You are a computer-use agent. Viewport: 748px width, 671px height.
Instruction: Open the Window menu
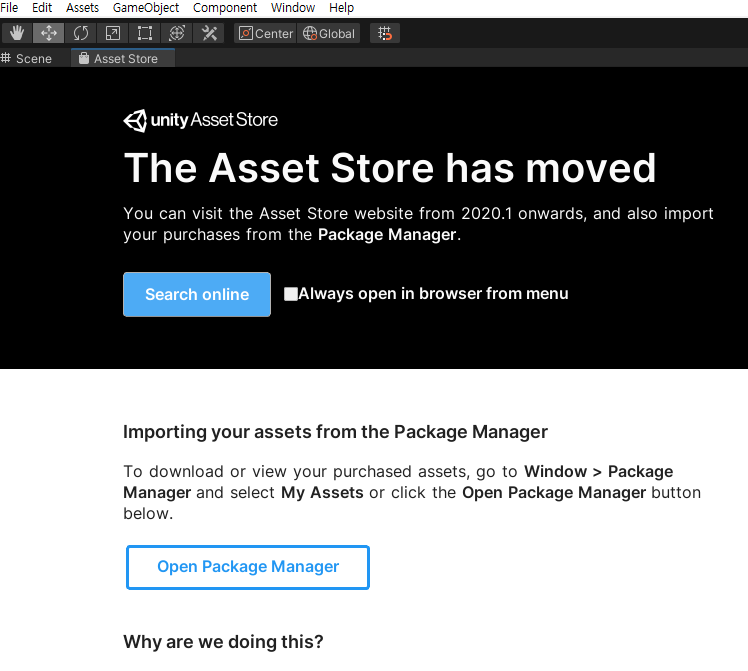[x=293, y=8]
